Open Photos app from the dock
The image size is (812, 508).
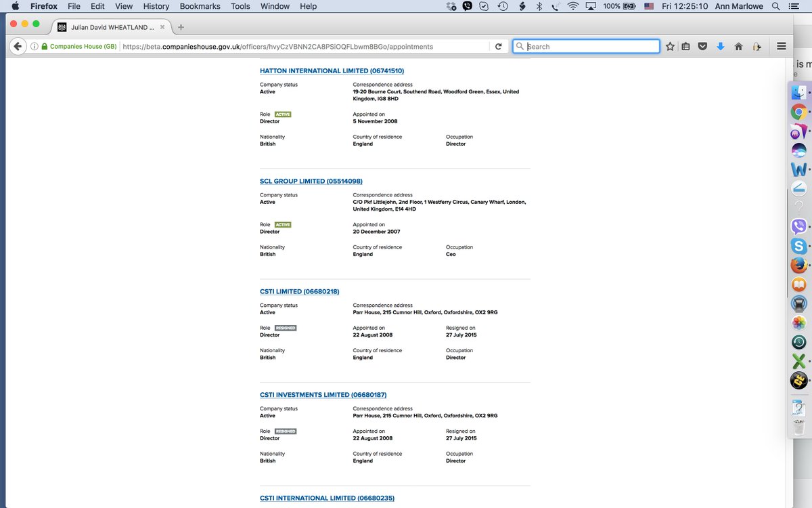(x=798, y=324)
